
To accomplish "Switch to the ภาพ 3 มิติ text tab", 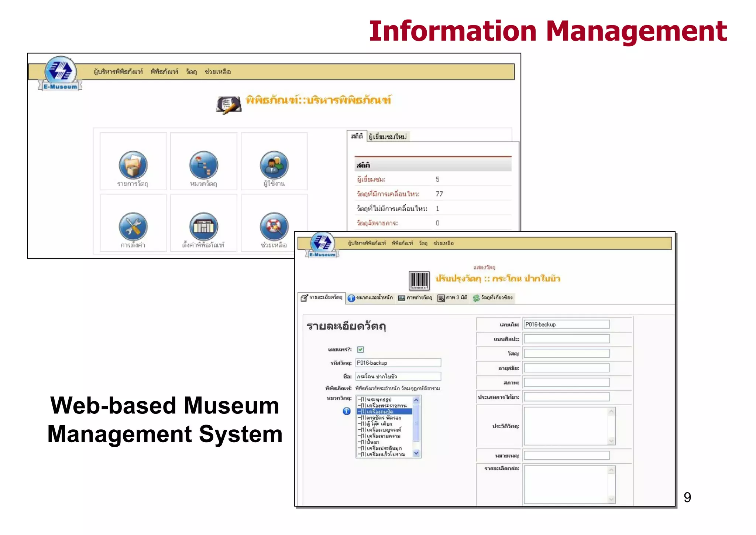I will pyautogui.click(x=457, y=297).
